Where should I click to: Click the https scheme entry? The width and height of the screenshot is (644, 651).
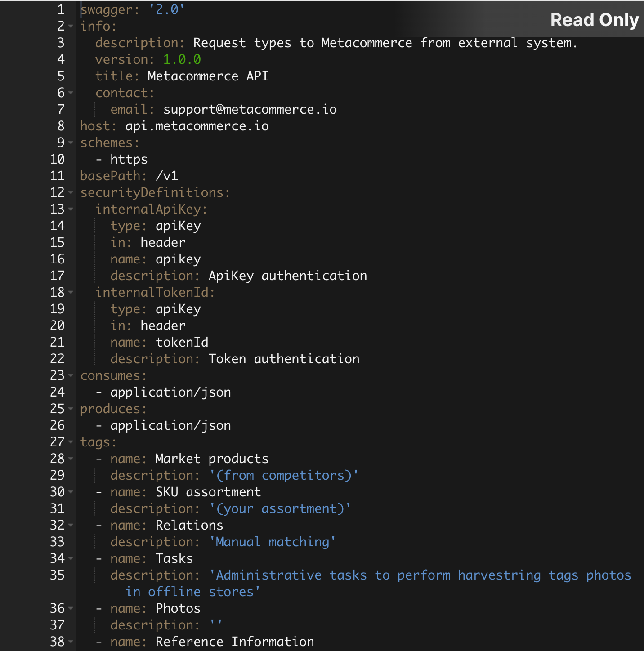click(129, 159)
